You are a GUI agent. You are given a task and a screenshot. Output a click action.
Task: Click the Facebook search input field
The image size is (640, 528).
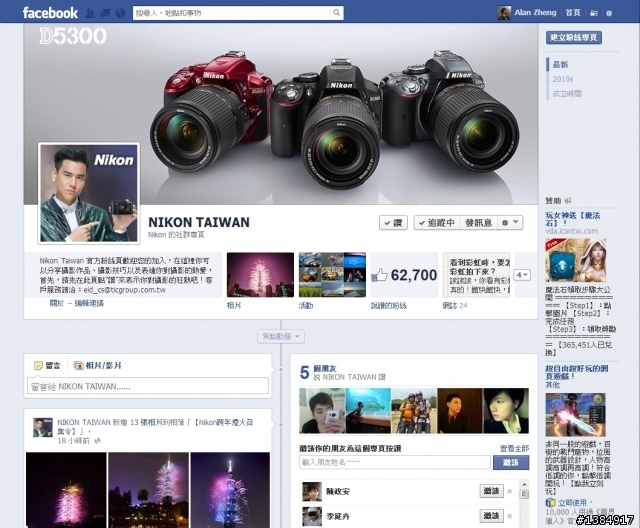click(x=231, y=13)
